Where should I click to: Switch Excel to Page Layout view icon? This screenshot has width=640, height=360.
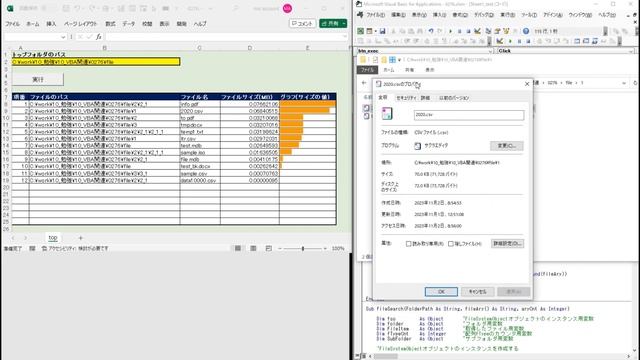click(x=253, y=248)
